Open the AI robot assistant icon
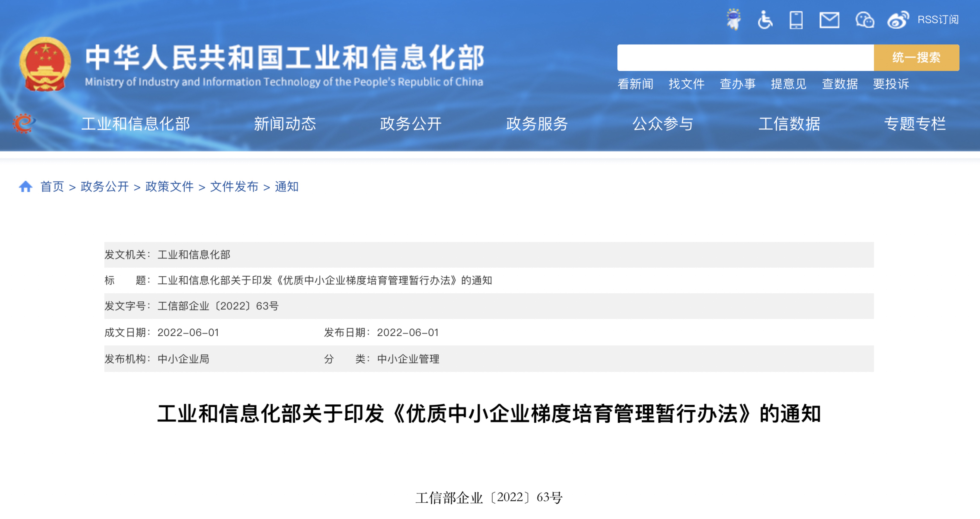Screen dimensions: 980x519 click(734, 19)
